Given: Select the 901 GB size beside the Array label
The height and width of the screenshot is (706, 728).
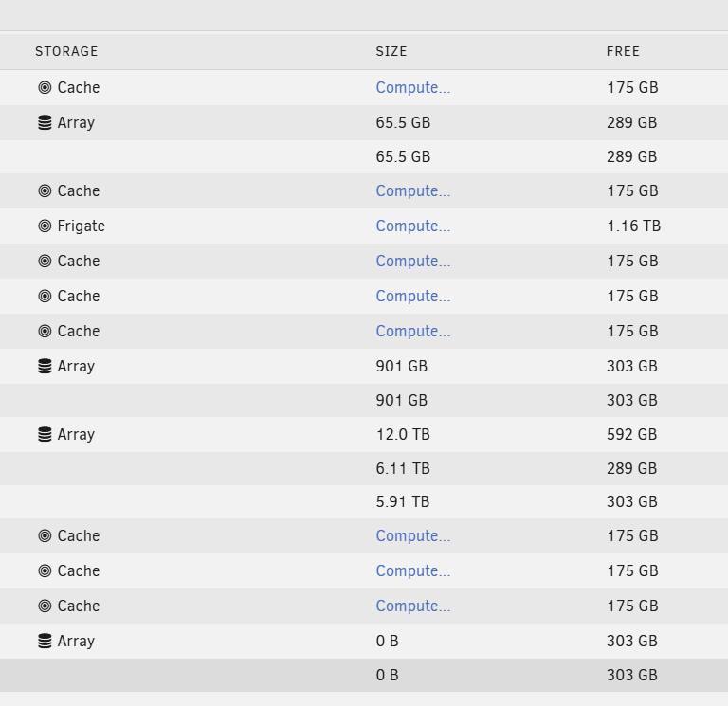Looking at the screenshot, I should (401, 366).
